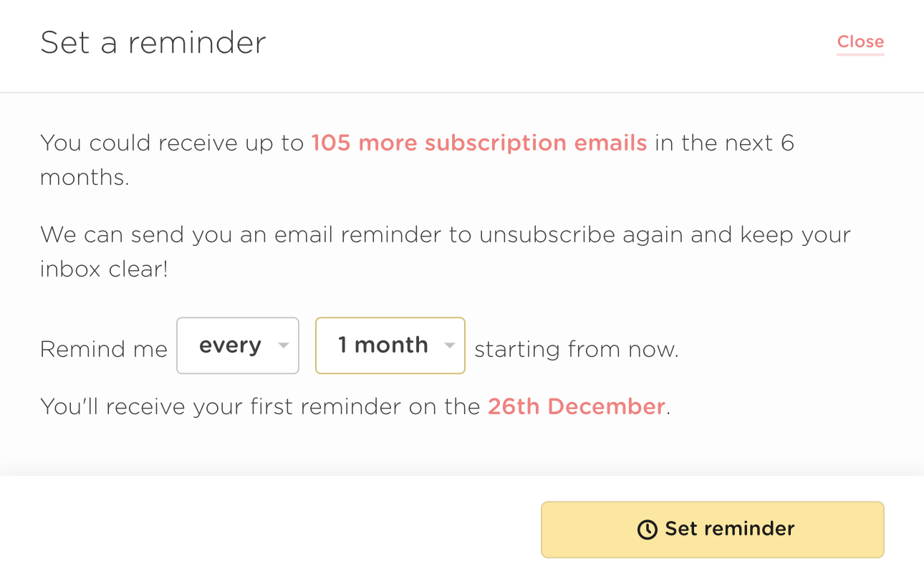Select the "You could receive up to" text
Screen dimensions: 924x579
click(x=172, y=143)
